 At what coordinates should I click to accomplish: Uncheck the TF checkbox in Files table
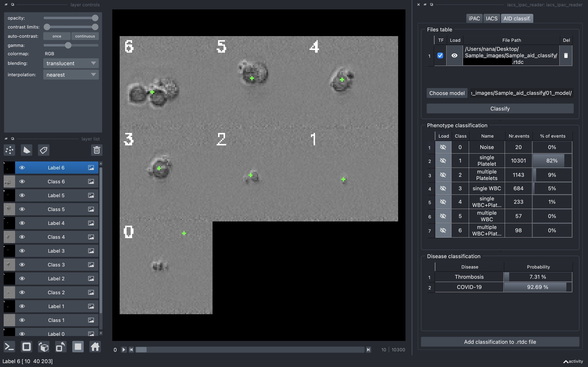[440, 56]
